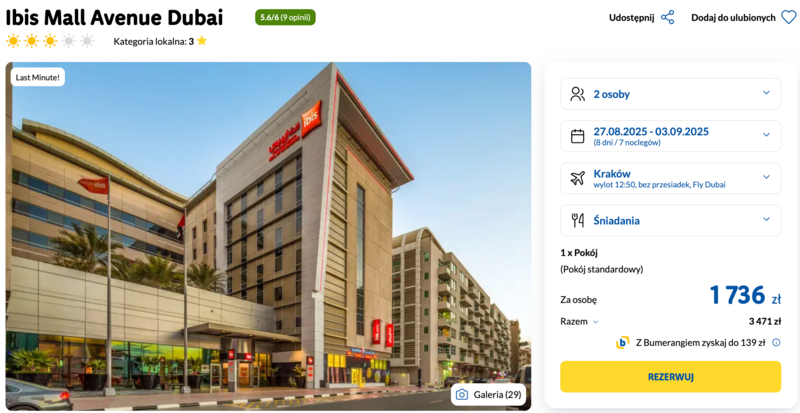
Task: Click the calendar icon by travel dates
Action: [578, 136]
